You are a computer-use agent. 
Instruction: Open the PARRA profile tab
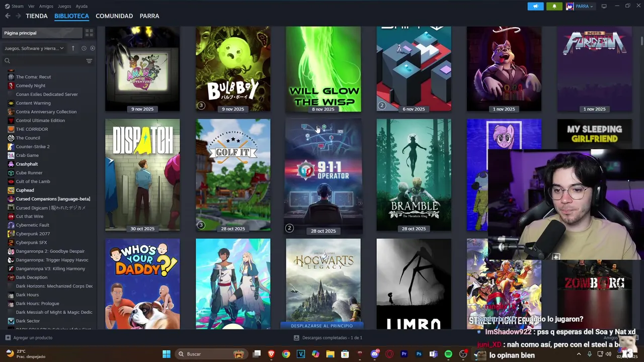point(149,16)
